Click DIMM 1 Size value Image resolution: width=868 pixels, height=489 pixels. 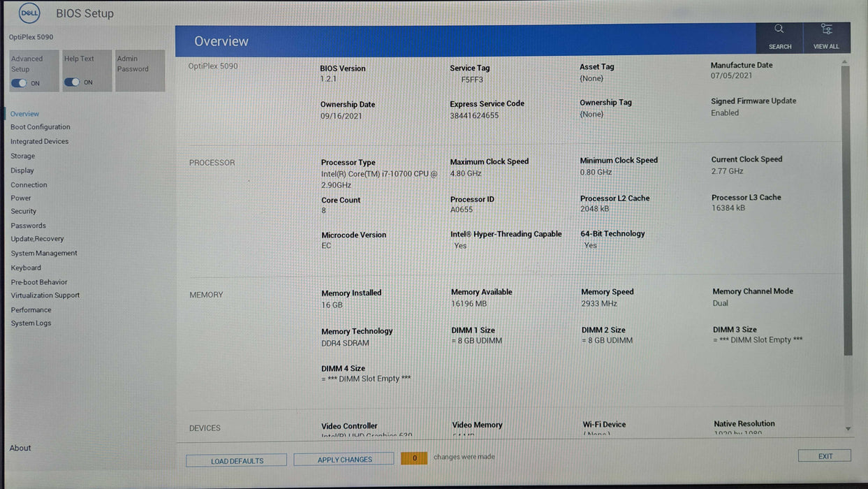point(477,341)
